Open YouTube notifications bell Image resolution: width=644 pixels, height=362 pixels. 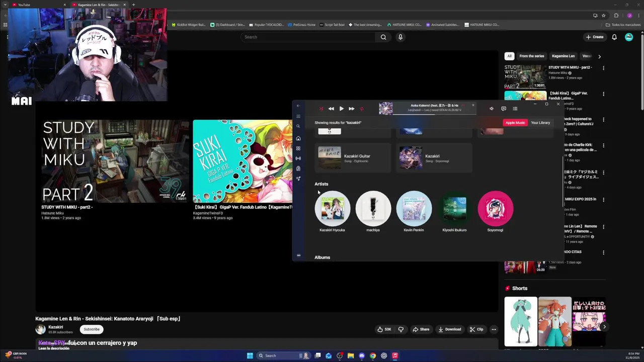(x=614, y=37)
